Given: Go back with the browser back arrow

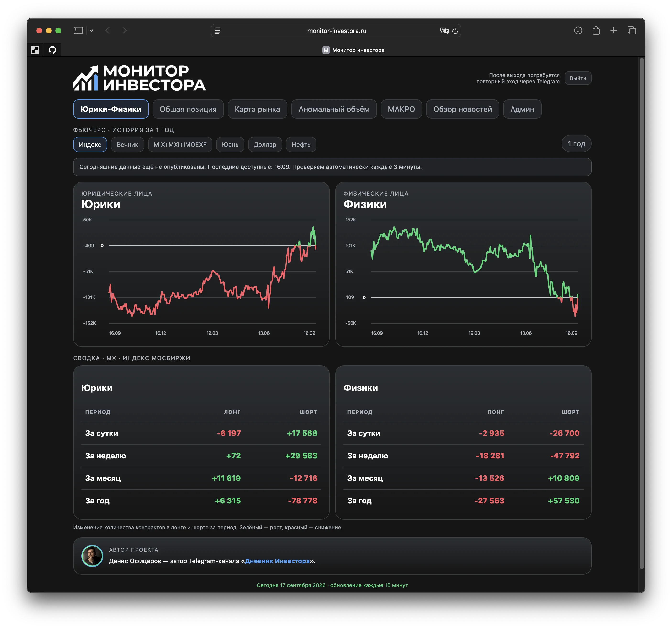Looking at the screenshot, I should (x=107, y=30).
